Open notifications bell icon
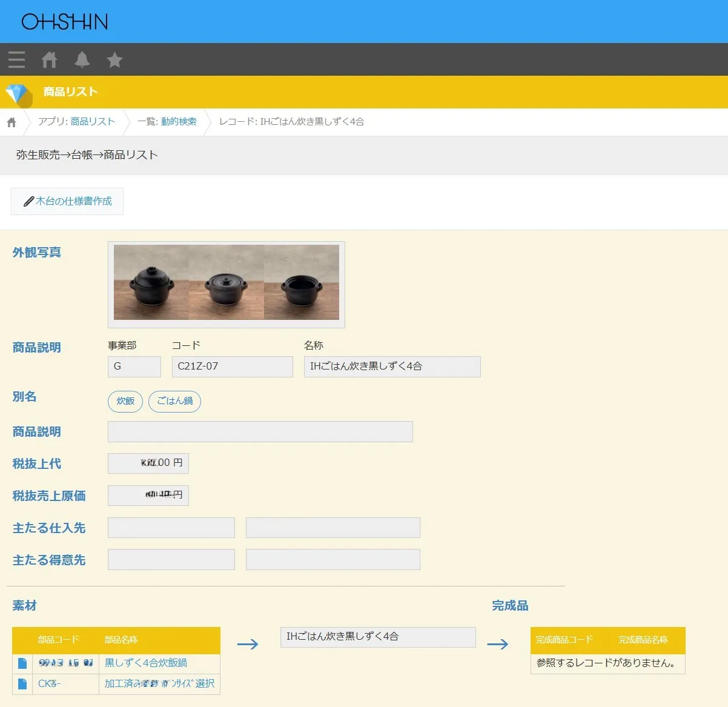Screen dimensions: 728x707 click(82, 59)
